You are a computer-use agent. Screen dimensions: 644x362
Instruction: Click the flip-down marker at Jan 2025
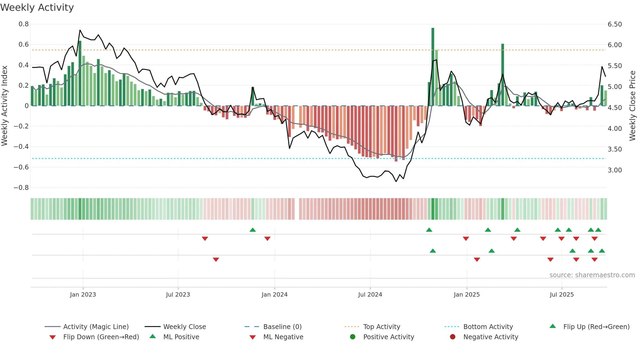(x=466, y=239)
